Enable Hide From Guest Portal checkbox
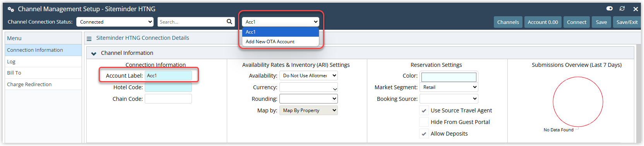 coord(424,122)
